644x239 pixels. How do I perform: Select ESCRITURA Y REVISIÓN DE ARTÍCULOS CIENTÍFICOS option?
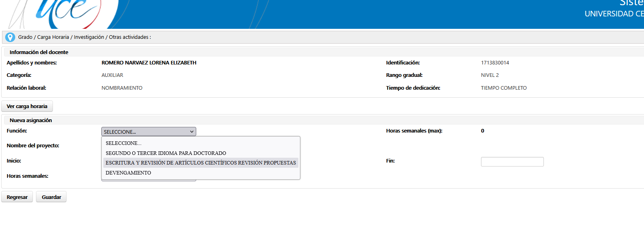point(201,163)
